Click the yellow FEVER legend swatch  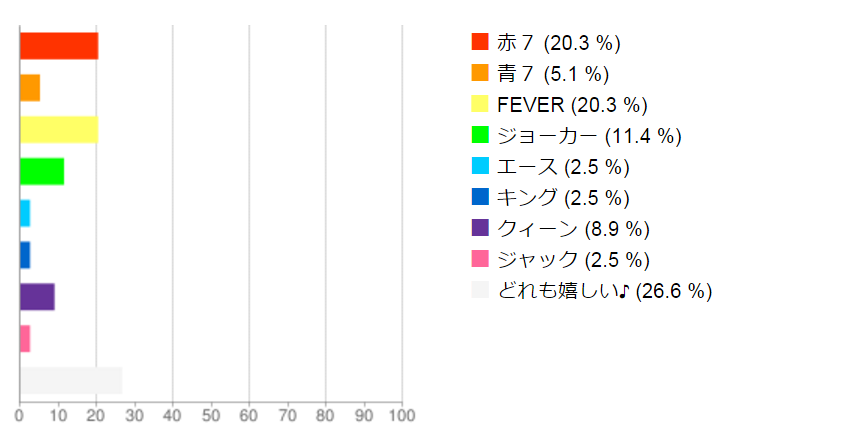click(480, 103)
